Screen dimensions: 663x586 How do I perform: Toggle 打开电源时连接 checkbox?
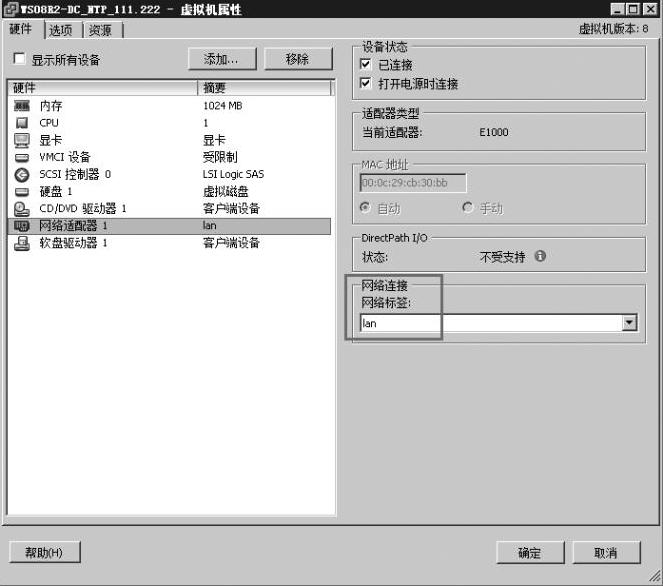[365, 83]
